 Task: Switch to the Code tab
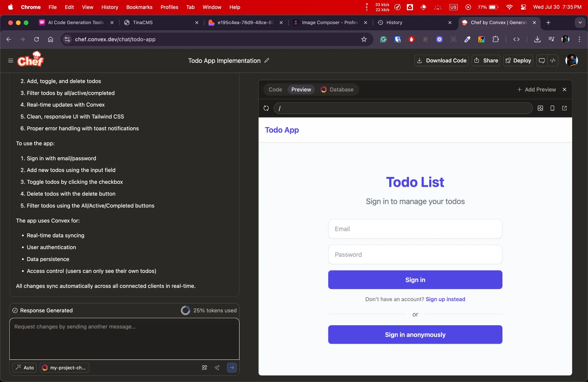tap(275, 90)
